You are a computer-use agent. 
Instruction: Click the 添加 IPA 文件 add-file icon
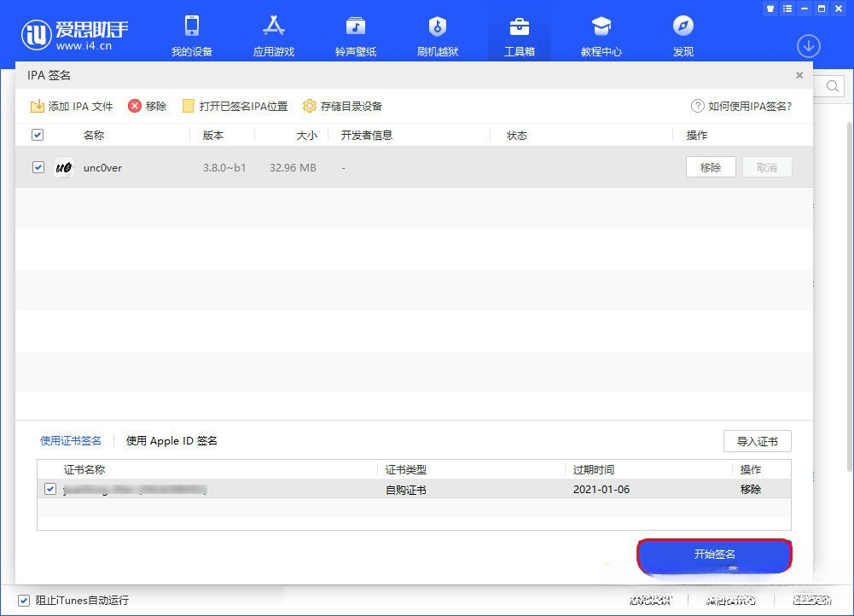(37, 106)
